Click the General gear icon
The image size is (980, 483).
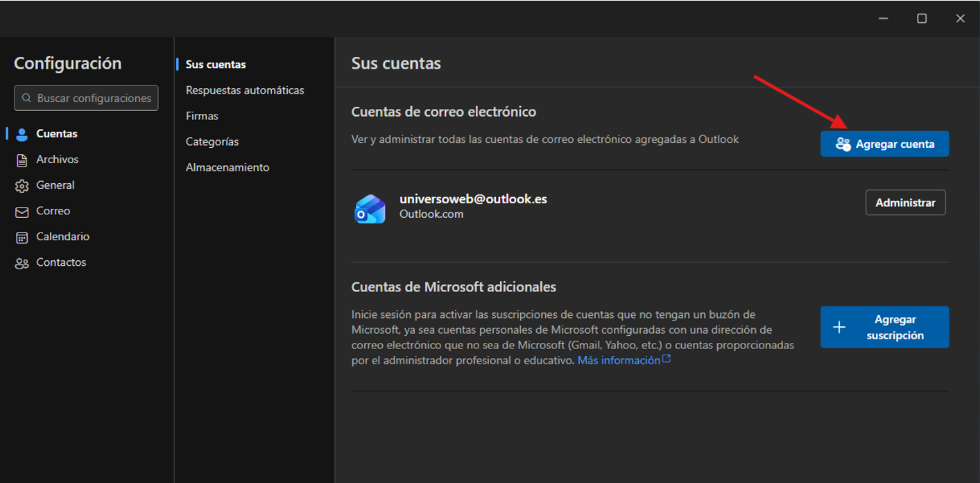click(22, 186)
